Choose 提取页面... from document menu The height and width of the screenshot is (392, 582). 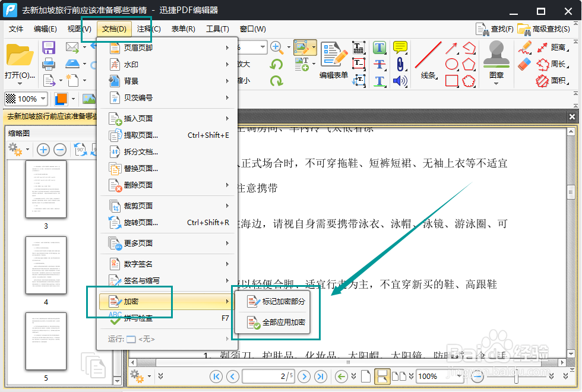tap(168, 135)
